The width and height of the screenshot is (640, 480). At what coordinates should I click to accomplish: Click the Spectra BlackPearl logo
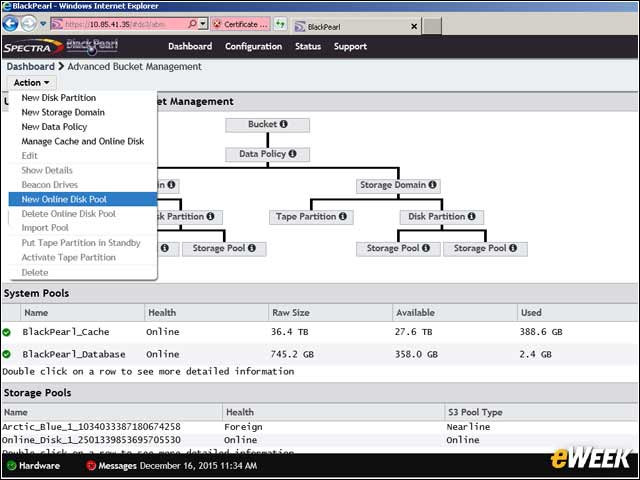coord(61,47)
